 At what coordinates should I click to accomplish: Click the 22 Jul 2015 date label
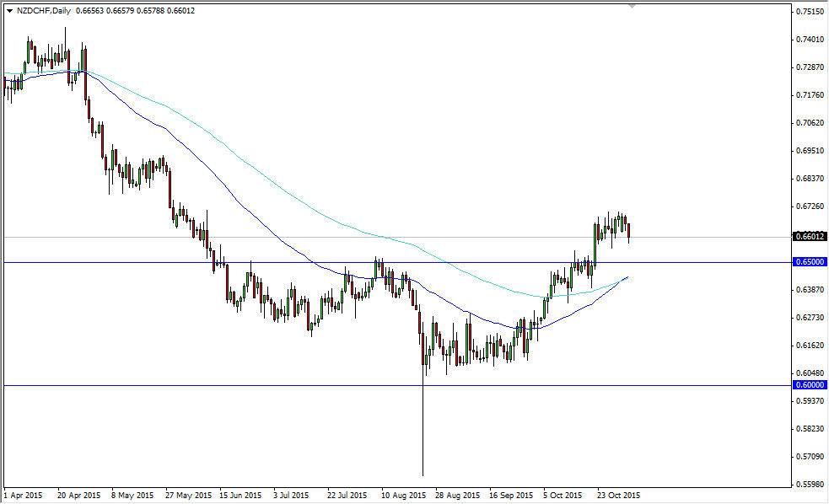click(347, 496)
